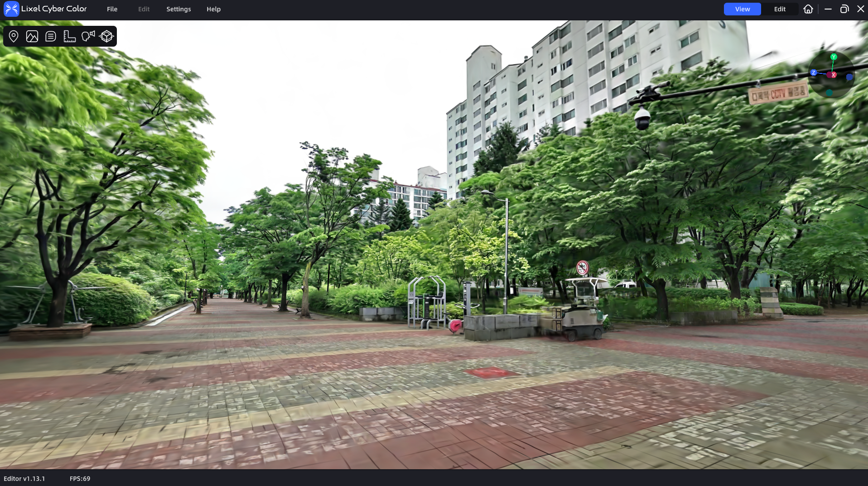Open the File menu
The height and width of the screenshot is (486, 868).
(112, 9)
